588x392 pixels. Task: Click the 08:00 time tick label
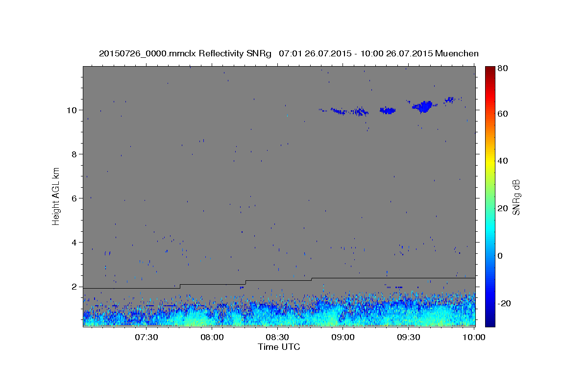(x=212, y=337)
